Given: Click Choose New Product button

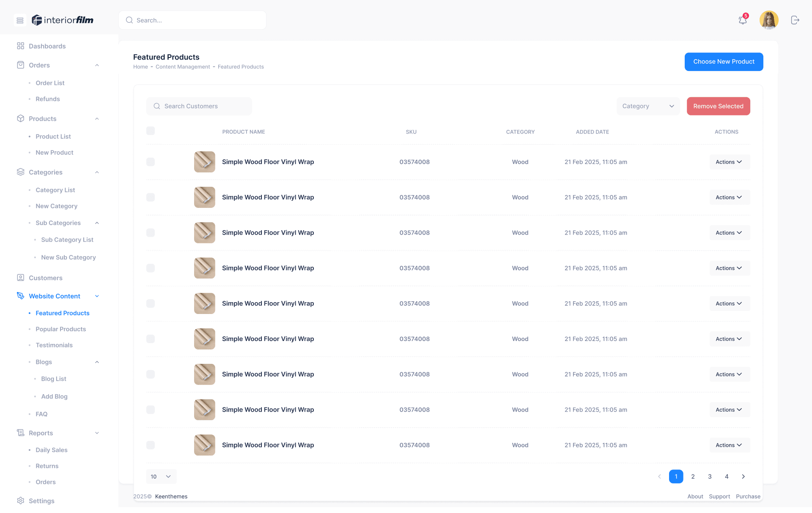Looking at the screenshot, I should [x=724, y=62].
